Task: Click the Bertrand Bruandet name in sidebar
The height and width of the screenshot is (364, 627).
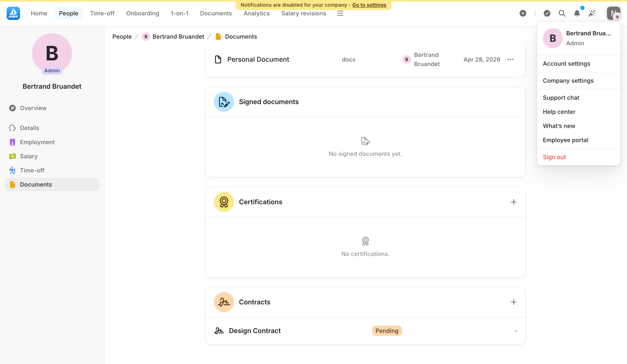Action: [x=52, y=86]
